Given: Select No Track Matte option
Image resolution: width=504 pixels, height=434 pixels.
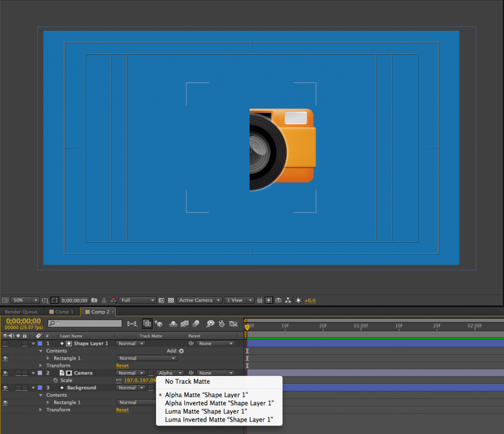Looking at the screenshot, I should click(x=187, y=381).
